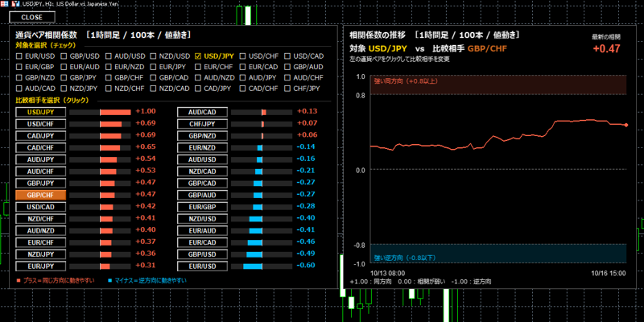Select EUR/JPY comparison button
Image resolution: width=644 pixels, height=322 pixels.
(x=41, y=266)
